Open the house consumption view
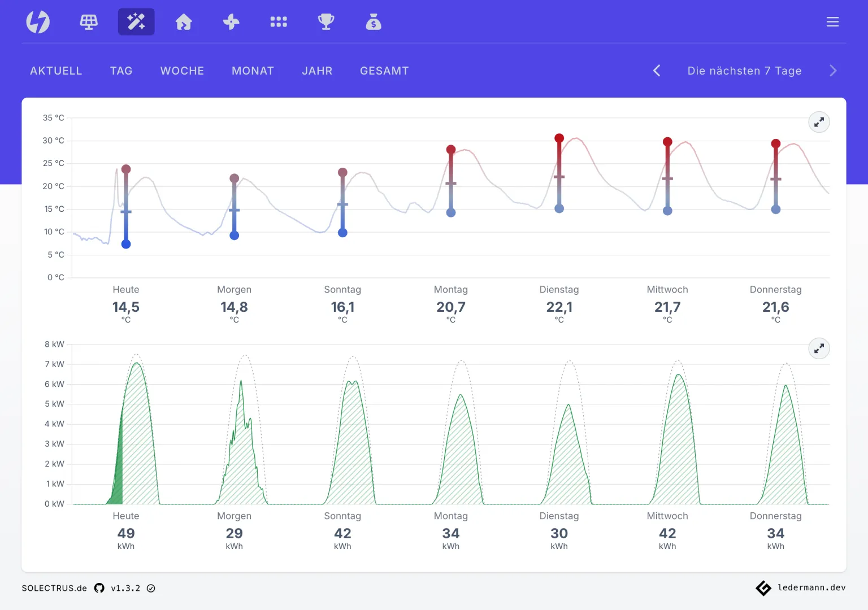This screenshot has width=868, height=610. [184, 22]
